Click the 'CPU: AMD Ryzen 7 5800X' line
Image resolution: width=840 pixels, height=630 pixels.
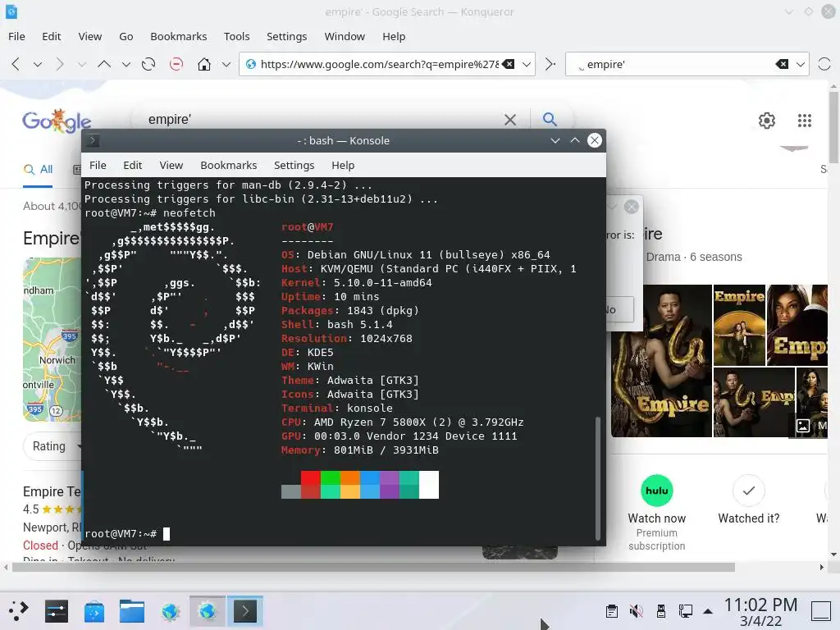click(x=402, y=422)
